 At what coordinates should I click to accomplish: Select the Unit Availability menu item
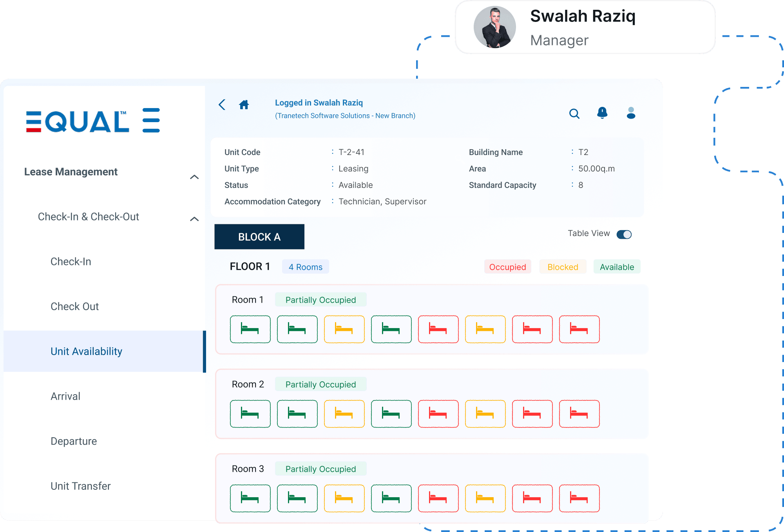pyautogui.click(x=87, y=351)
